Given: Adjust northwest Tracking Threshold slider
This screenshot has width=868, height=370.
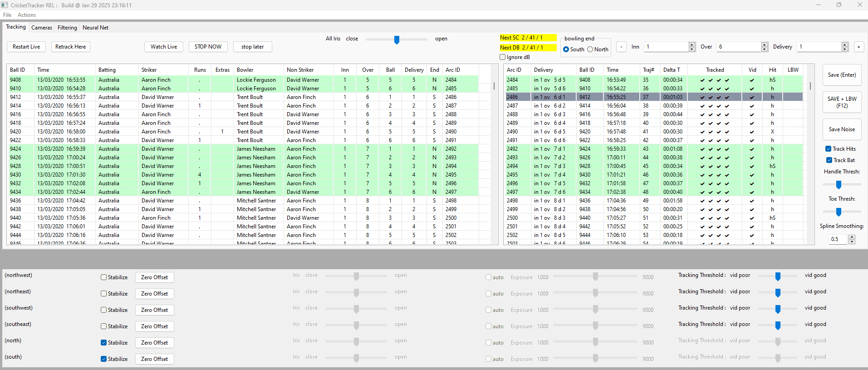Looking at the screenshot, I should (x=778, y=276).
